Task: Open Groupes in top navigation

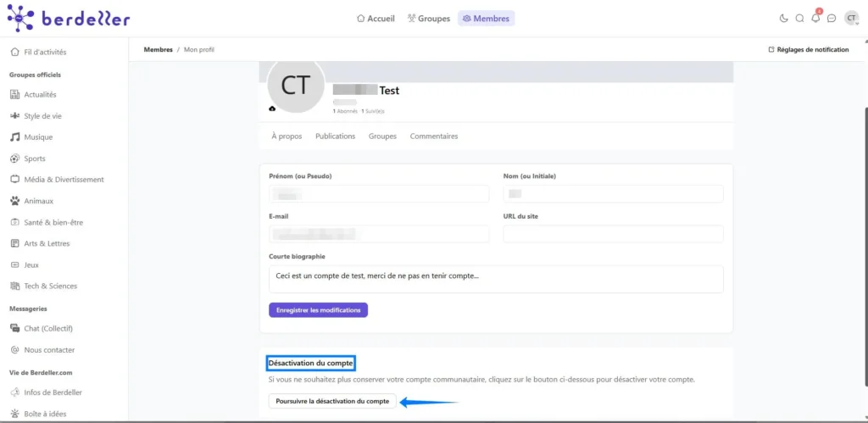Action: 428,18
